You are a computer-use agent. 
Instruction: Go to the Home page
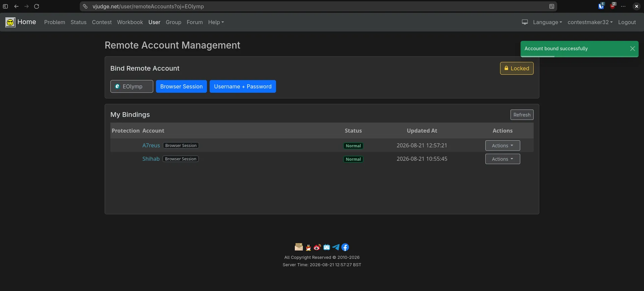click(x=26, y=22)
